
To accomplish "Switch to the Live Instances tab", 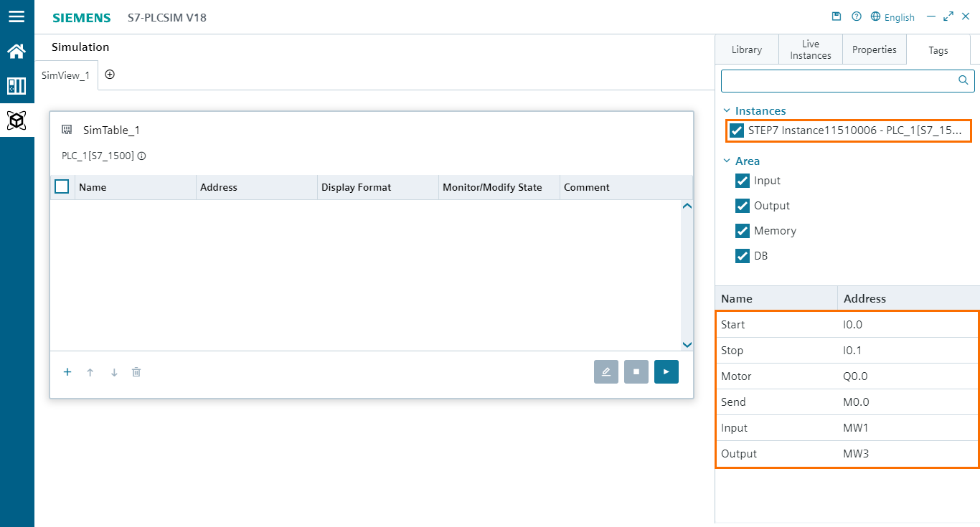I will click(x=811, y=49).
